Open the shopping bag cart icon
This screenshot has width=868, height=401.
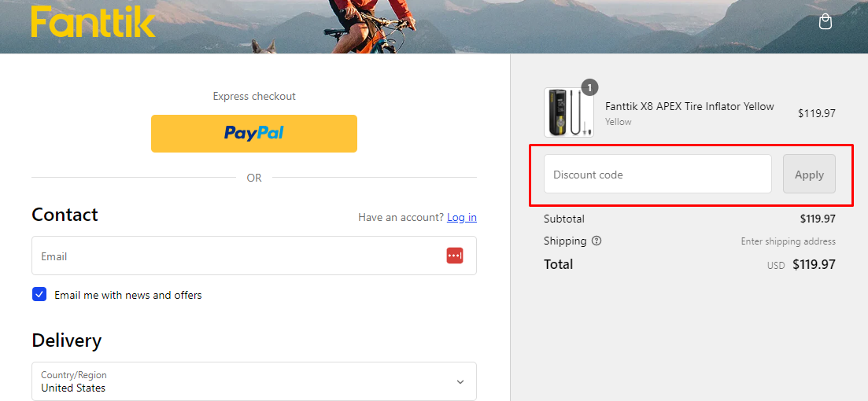(x=825, y=21)
